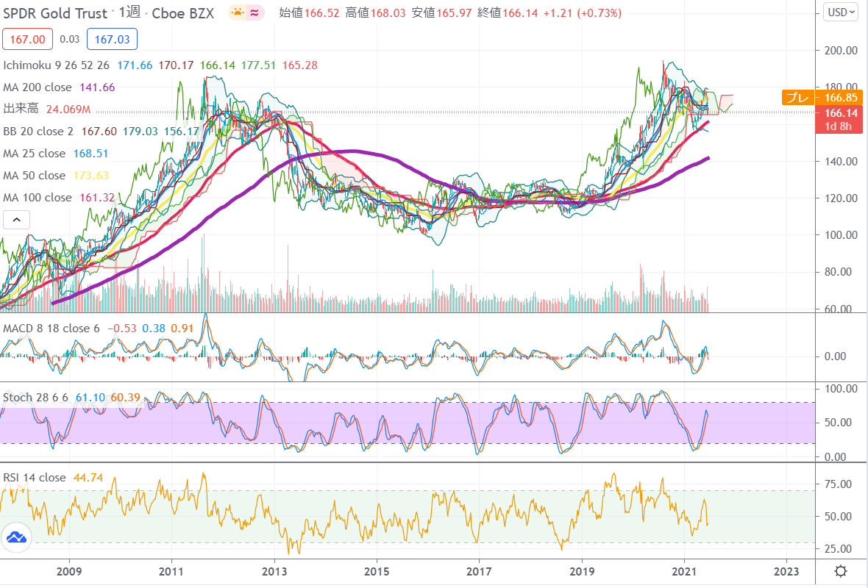Image resolution: width=868 pixels, height=588 pixels.
Task: Open chart settings gear icon
Action: click(840, 571)
